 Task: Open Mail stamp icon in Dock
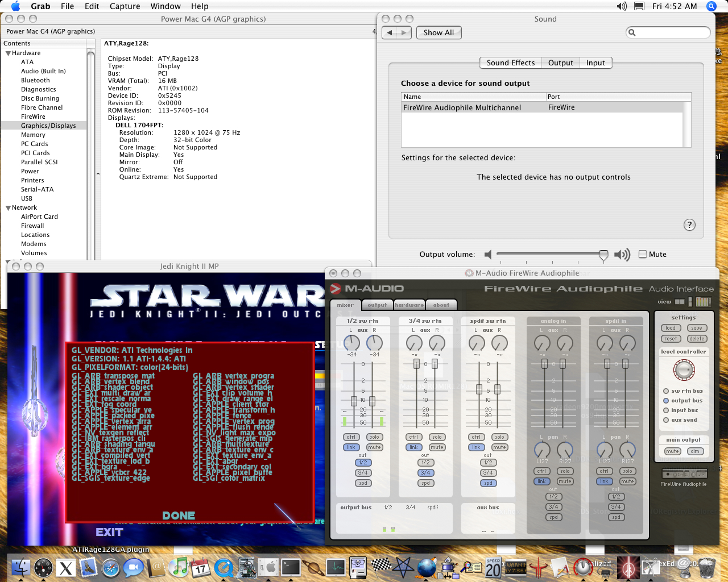pos(88,567)
